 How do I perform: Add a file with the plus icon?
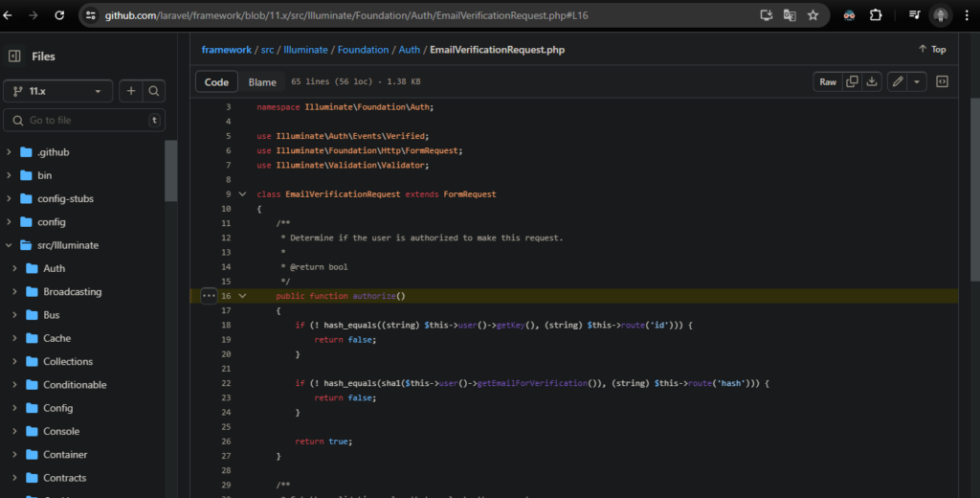coord(130,91)
